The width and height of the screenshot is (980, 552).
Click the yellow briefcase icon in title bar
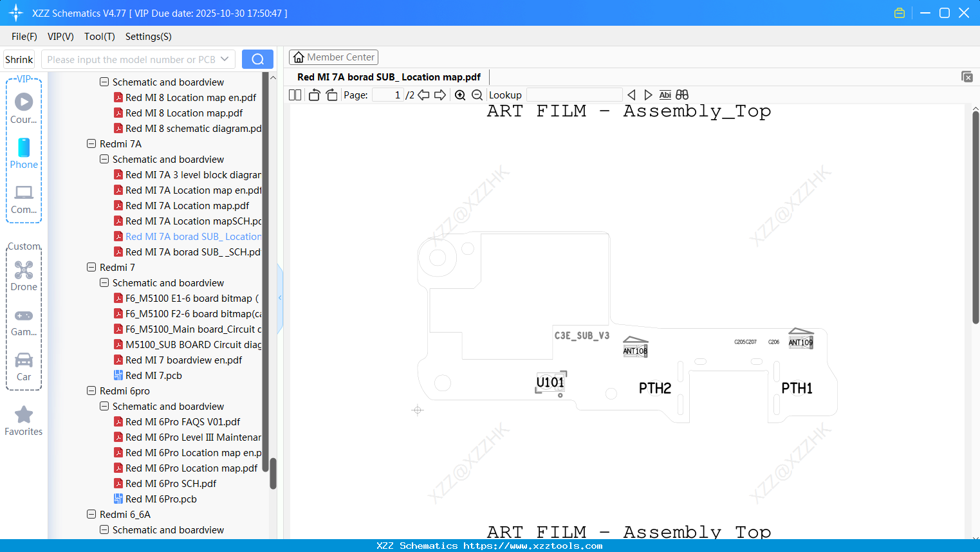900,13
